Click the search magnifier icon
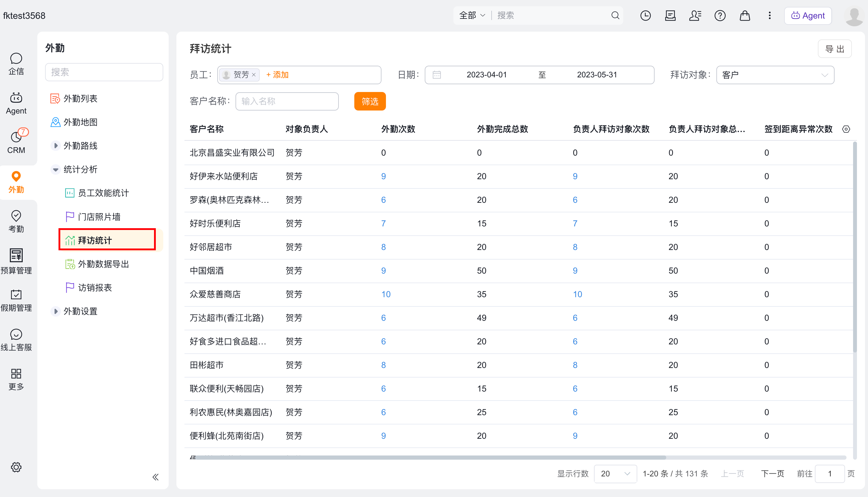Image resolution: width=868 pixels, height=497 pixels. (x=615, y=15)
